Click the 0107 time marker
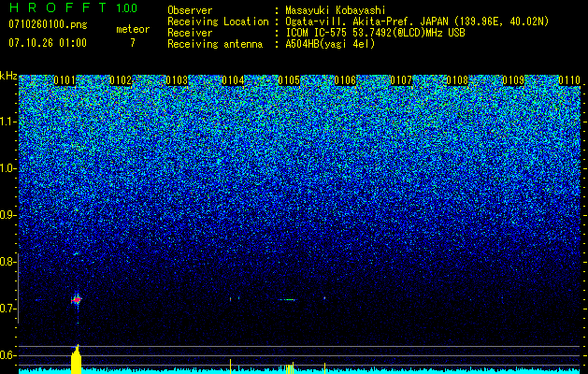588x374 pixels. point(401,80)
